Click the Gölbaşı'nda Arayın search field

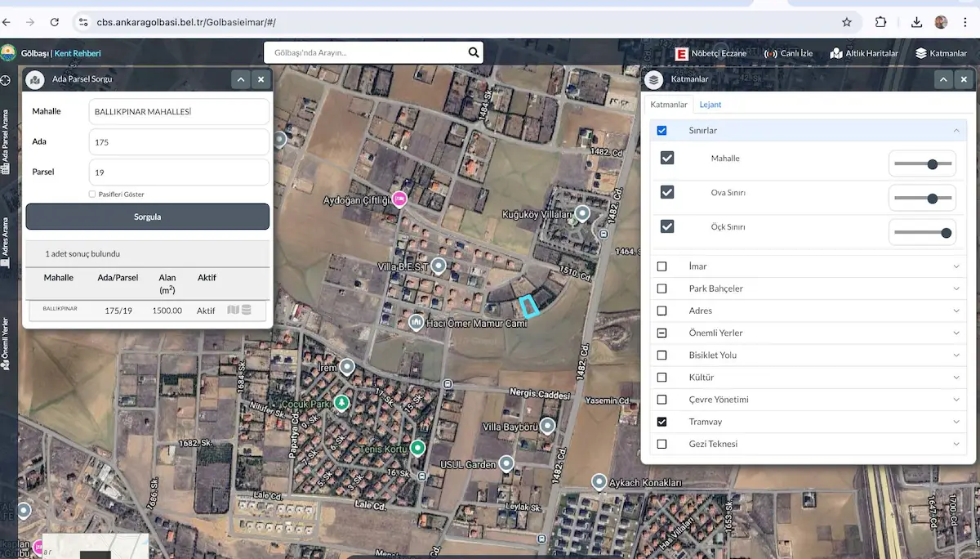365,53
